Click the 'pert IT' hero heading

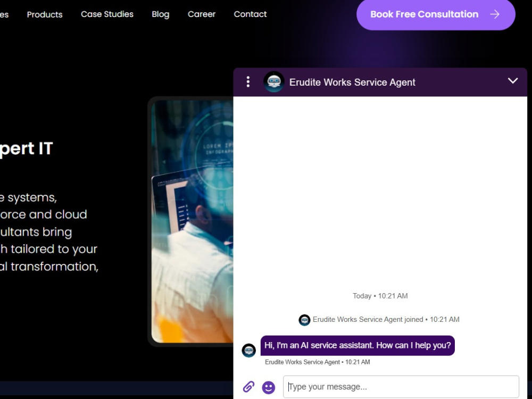point(27,149)
